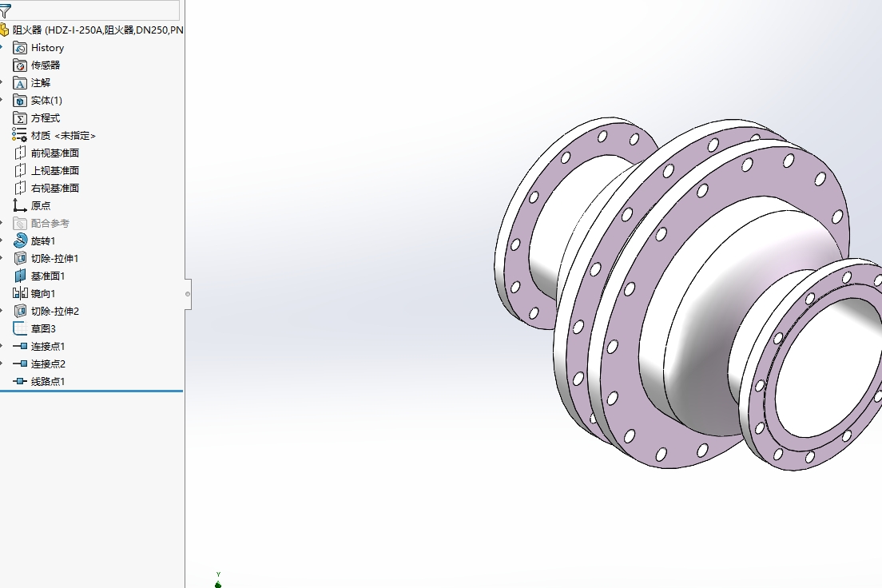Click the 连接点2 connection point icon
The width and height of the screenshot is (882, 588).
(x=20, y=364)
